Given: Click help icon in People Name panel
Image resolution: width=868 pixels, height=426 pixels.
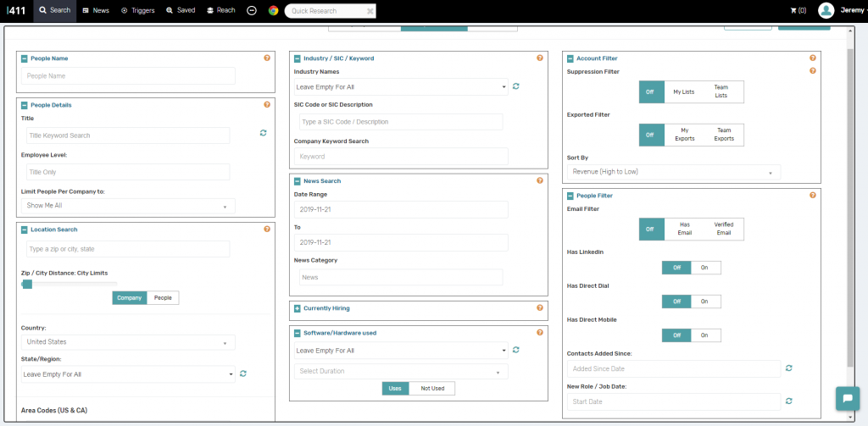Looking at the screenshot, I should click(267, 58).
